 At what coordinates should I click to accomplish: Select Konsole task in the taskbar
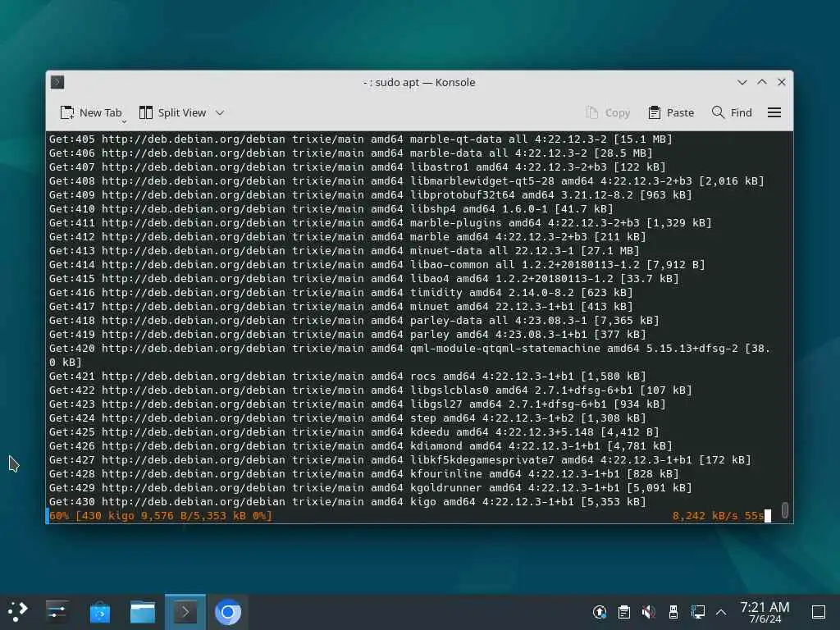185,612
